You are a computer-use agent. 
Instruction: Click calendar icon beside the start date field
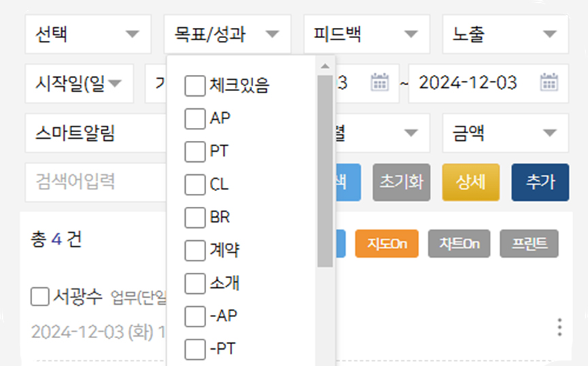[x=379, y=83]
